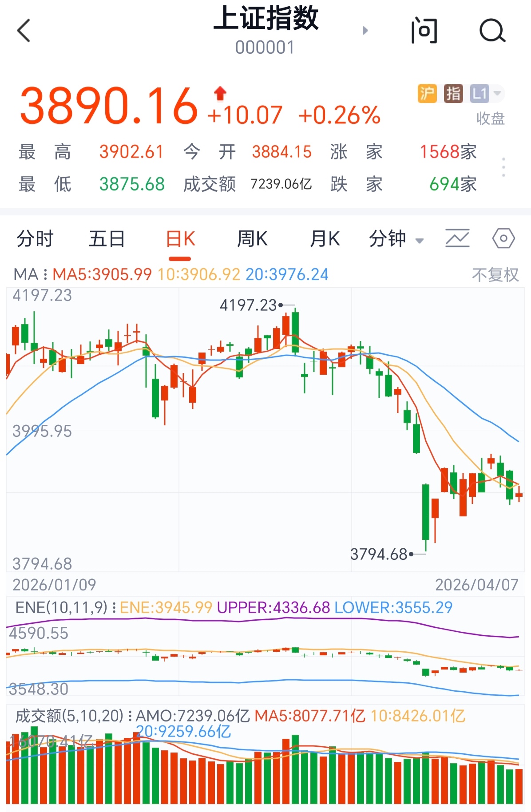Tap the 成交额 value 7239.06亿
This screenshot has width=531, height=812.
click(x=281, y=184)
